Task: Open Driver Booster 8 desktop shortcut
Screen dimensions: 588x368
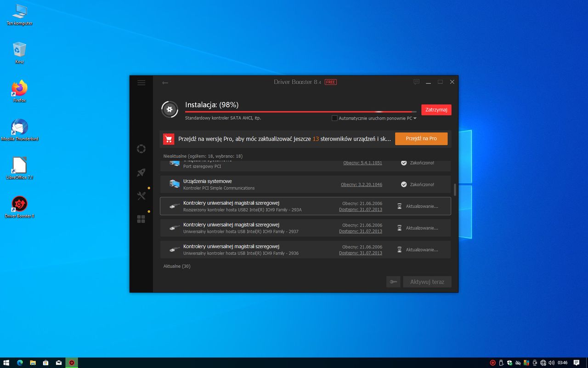Action: point(19,207)
